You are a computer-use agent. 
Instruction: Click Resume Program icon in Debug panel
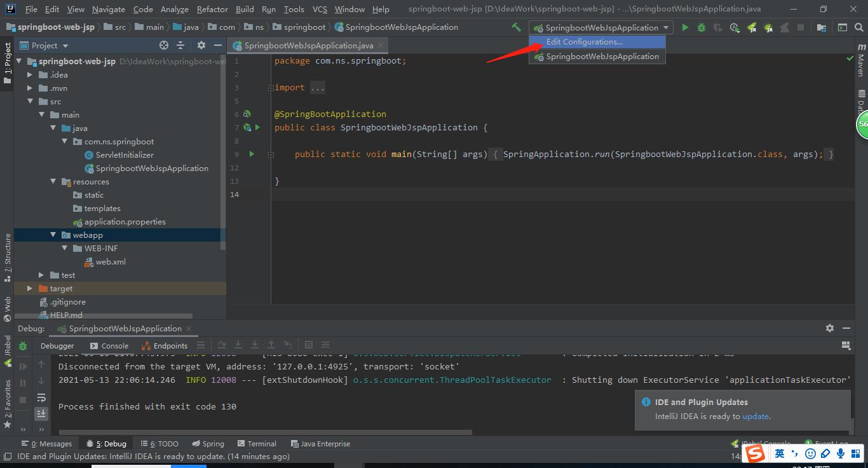[x=23, y=366]
